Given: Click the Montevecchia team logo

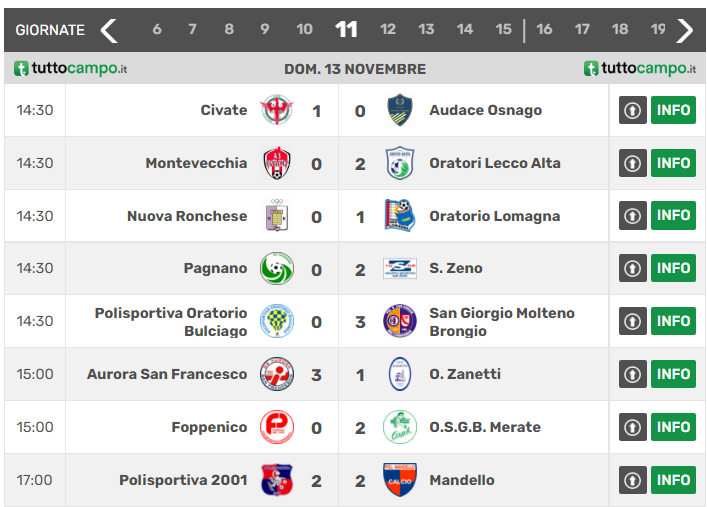Looking at the screenshot, I should click(276, 163).
